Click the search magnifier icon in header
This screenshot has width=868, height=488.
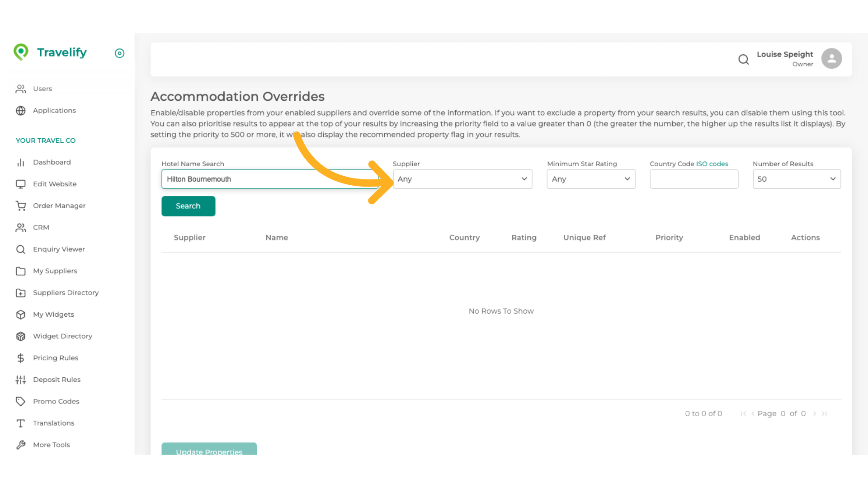pyautogui.click(x=743, y=59)
